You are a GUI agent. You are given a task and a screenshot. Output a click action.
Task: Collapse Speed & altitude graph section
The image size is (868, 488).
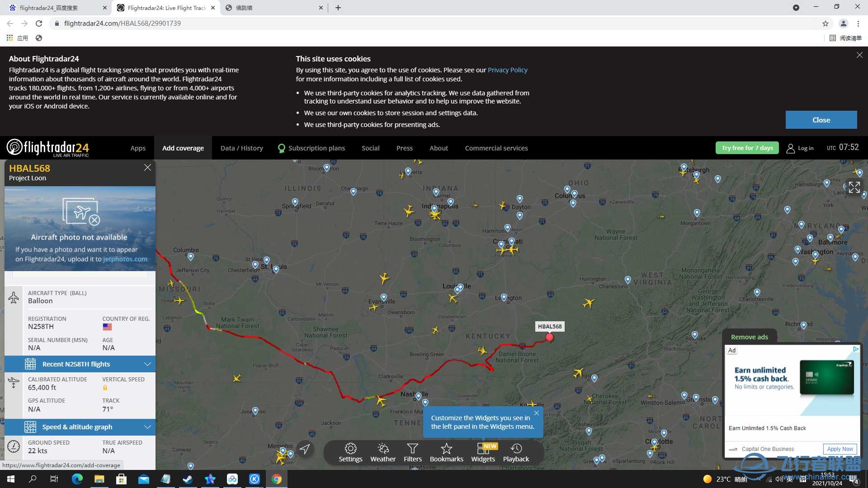click(80, 427)
